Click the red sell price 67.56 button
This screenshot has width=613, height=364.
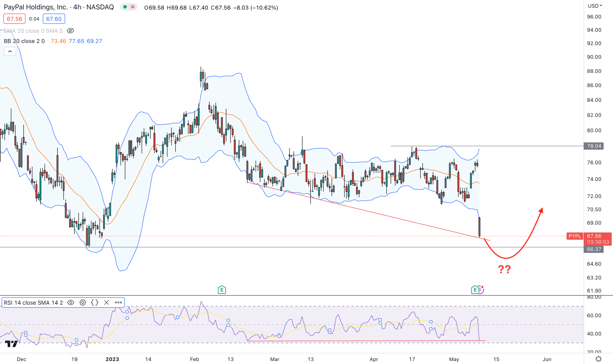14,19
